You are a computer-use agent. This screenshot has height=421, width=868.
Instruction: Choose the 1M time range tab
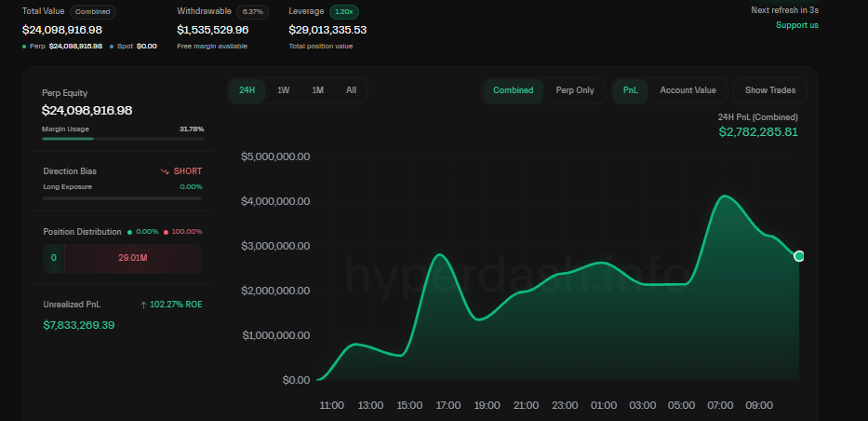coord(317,90)
